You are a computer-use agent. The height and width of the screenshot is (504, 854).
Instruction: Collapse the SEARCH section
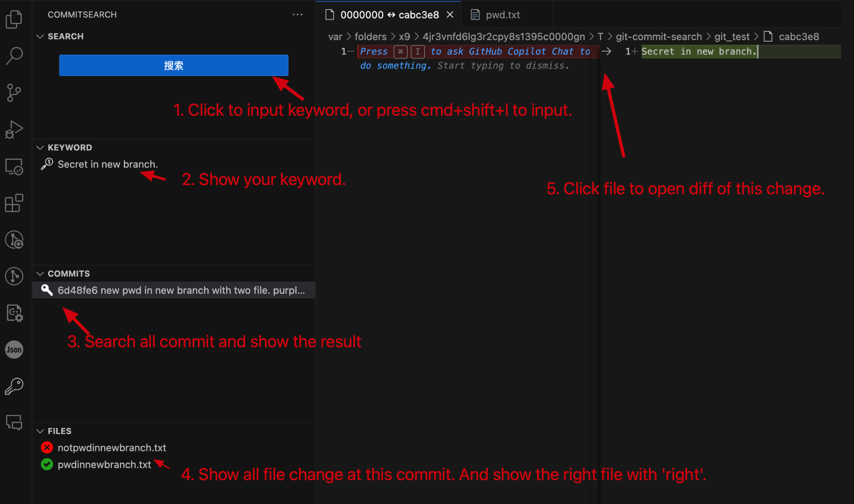pos(40,36)
